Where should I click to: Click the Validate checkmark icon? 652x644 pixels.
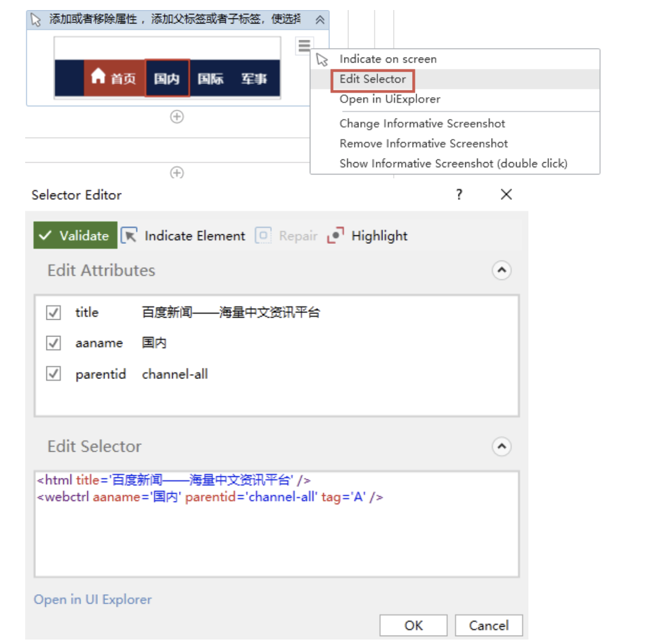click(x=45, y=235)
